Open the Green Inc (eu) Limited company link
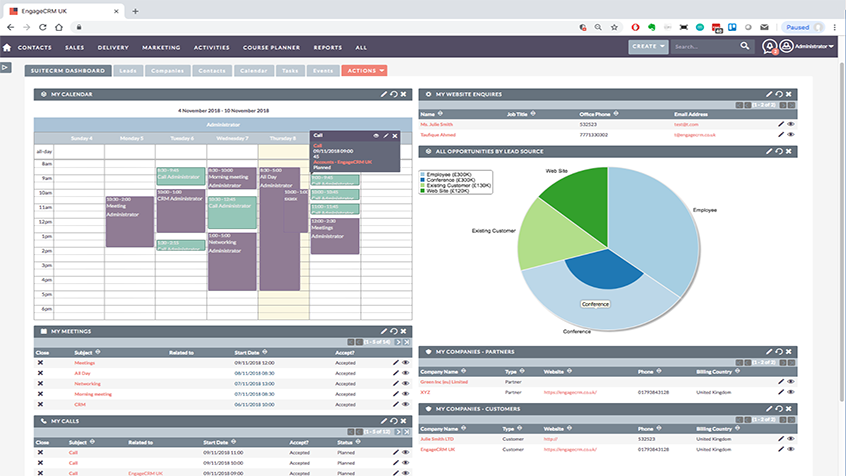The height and width of the screenshot is (476, 846). pyautogui.click(x=444, y=382)
